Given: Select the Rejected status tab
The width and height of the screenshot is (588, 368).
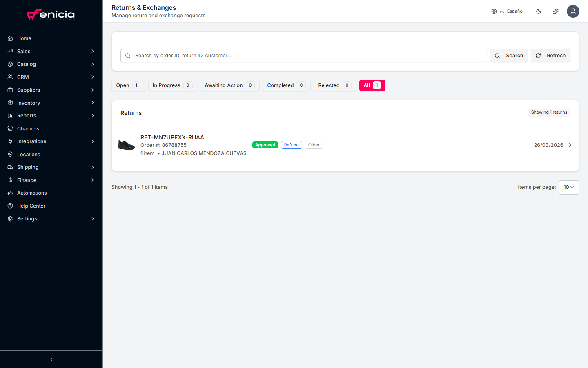Looking at the screenshot, I should 334,85.
